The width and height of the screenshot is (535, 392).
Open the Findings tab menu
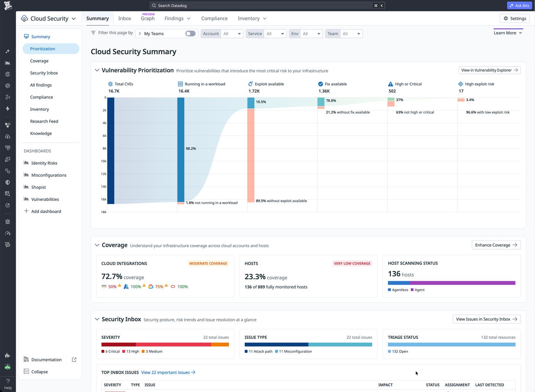pyautogui.click(x=178, y=18)
